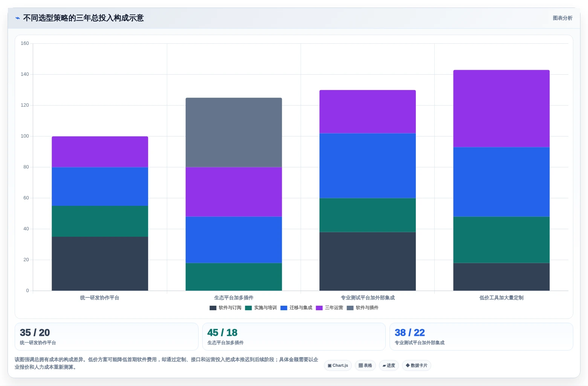
Task: Click the x-axis label 专业测试平台加外部集成
Action: click(x=368, y=298)
